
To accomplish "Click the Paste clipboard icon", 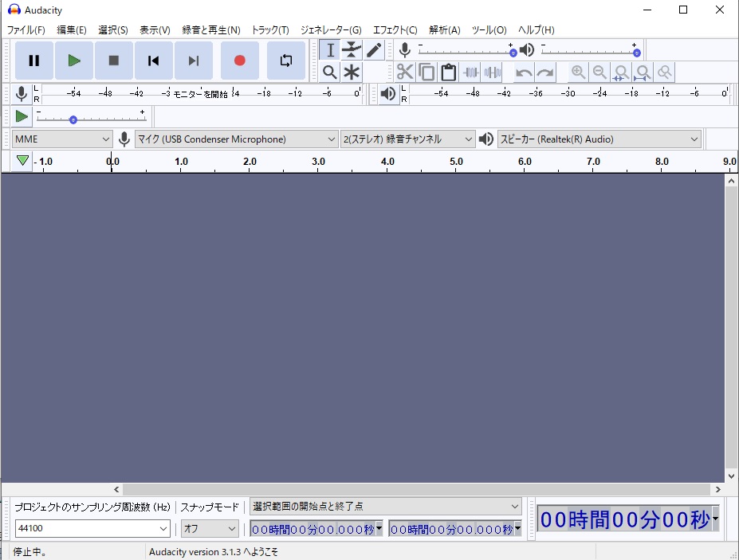I will point(448,72).
